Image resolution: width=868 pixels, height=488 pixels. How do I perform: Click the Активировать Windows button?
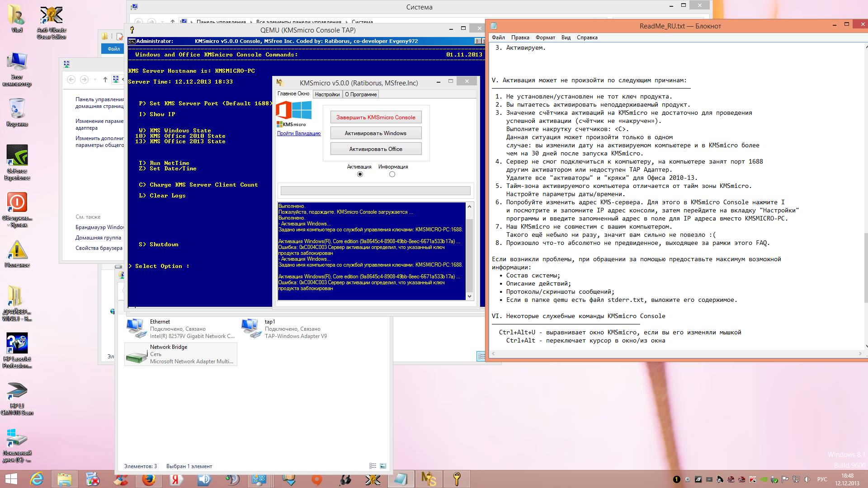[376, 133]
